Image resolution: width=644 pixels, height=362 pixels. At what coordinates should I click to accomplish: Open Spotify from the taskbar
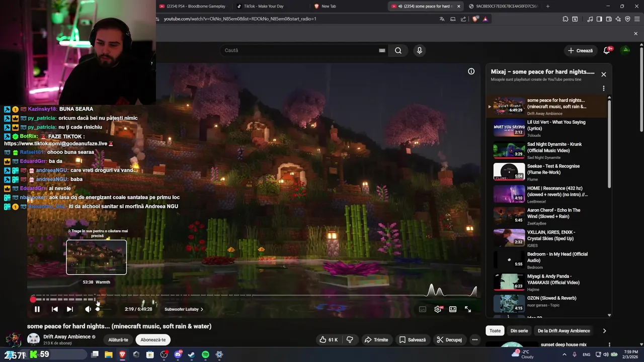[205, 355]
